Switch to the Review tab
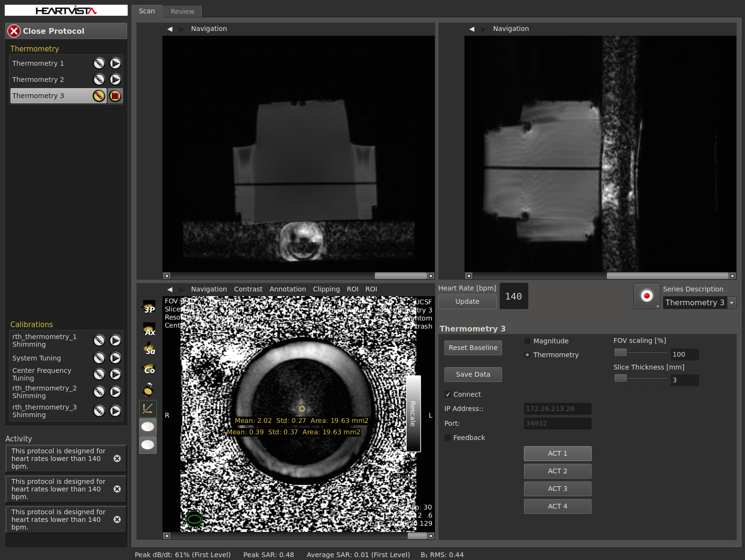 tap(182, 11)
